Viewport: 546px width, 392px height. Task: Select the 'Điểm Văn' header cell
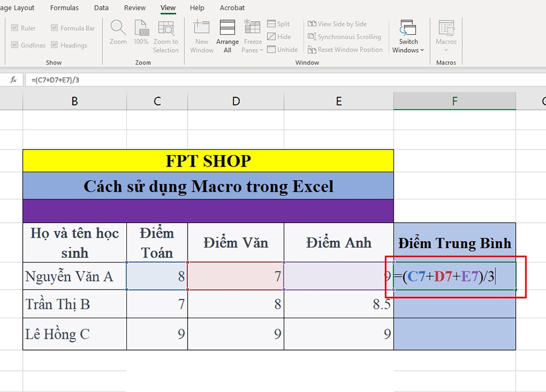click(235, 243)
